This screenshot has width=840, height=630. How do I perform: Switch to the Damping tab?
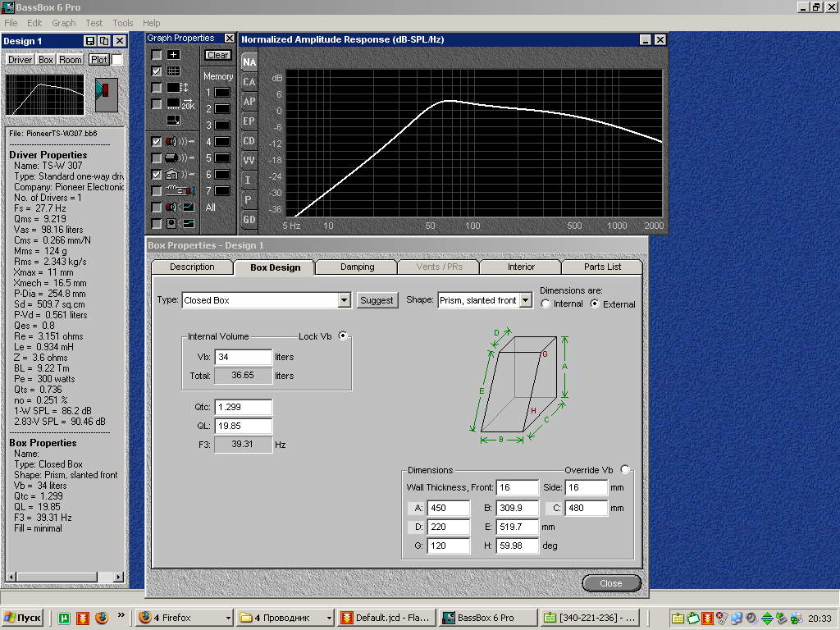tap(357, 267)
